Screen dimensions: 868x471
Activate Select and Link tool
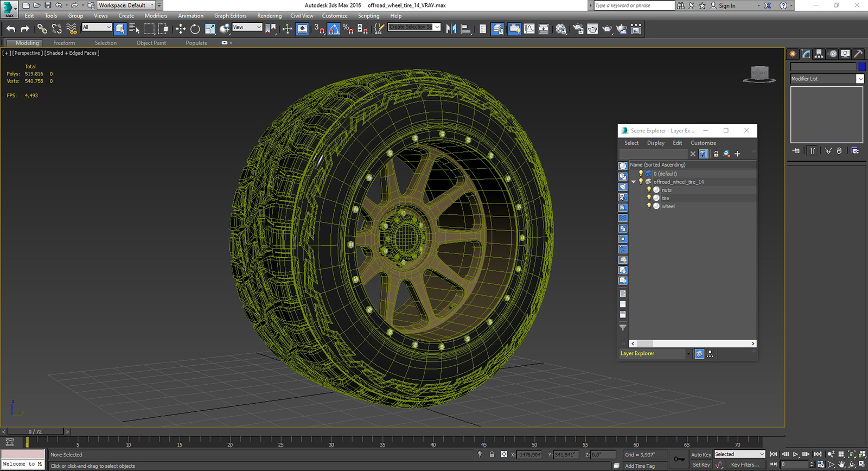pos(42,29)
